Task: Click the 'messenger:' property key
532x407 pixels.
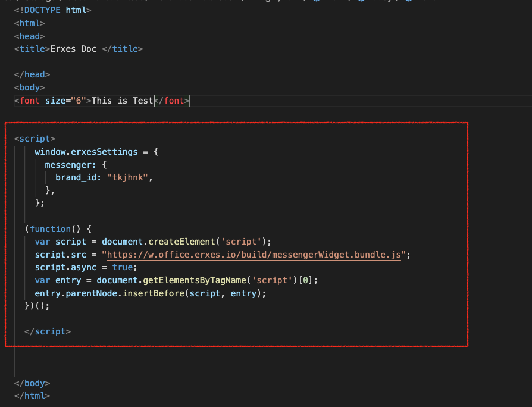Action: [71, 165]
